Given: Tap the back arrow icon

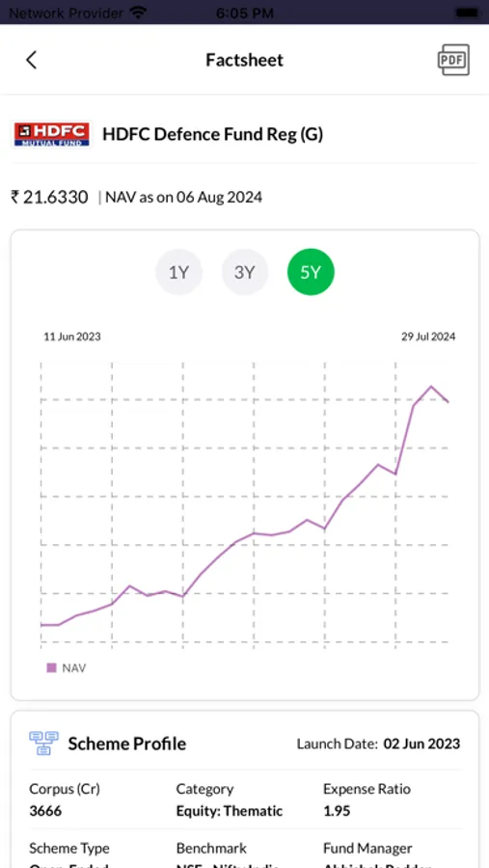Looking at the screenshot, I should [32, 60].
